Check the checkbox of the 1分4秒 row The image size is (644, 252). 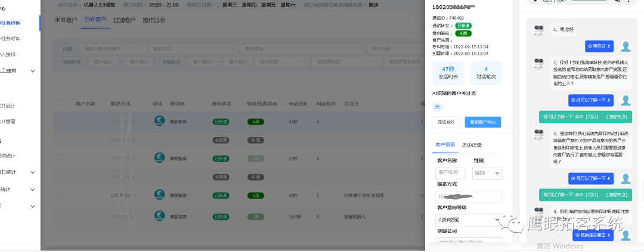[x=61, y=215]
